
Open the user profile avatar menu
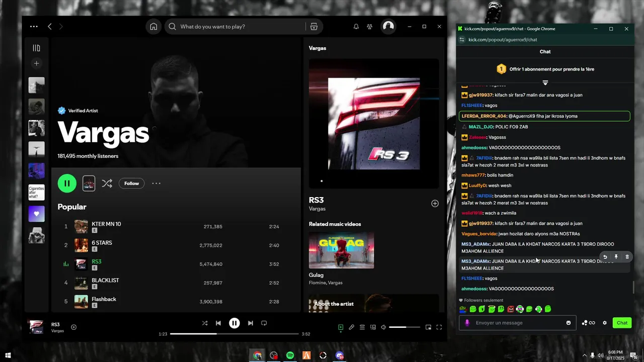tap(388, 27)
